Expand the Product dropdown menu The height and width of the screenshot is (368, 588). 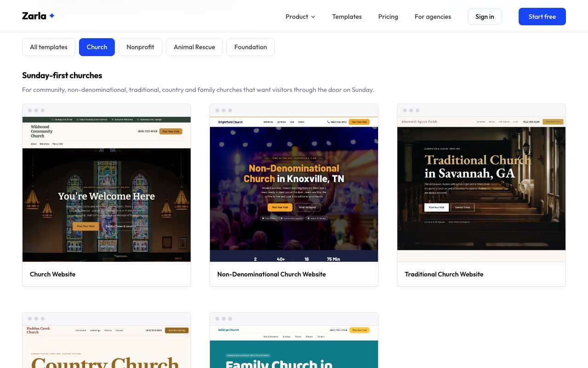point(300,17)
